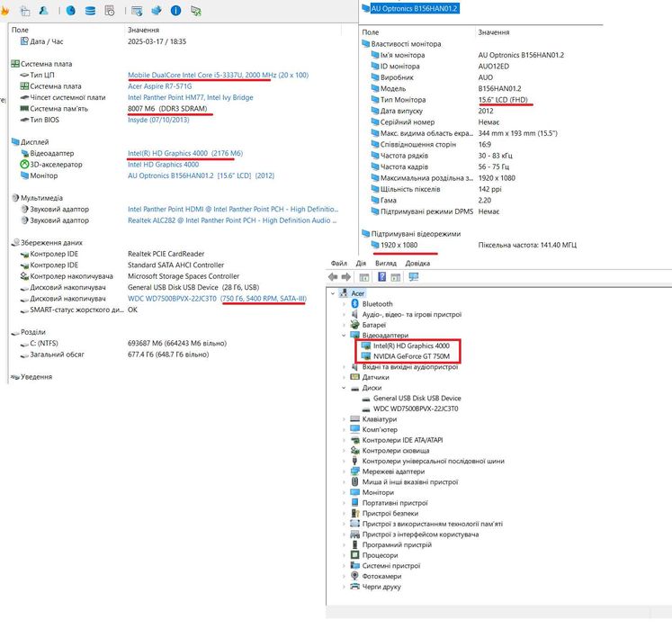672x629 pixels.
Task: Open the Acer Aspire R7-571G link
Action: (x=159, y=86)
